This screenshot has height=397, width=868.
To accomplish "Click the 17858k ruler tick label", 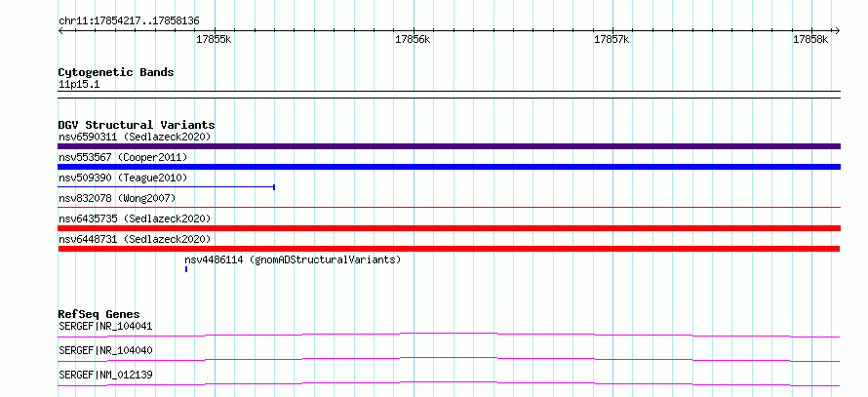I will point(809,40).
